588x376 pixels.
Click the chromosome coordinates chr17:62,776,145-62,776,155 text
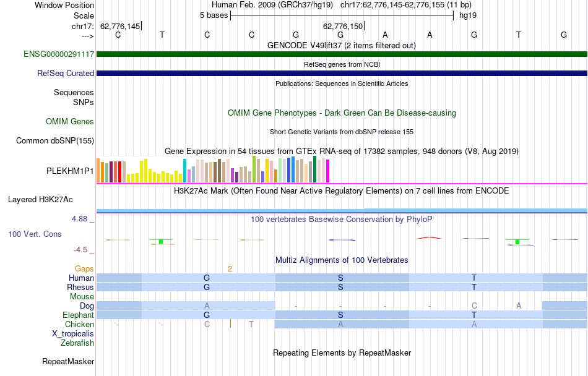pyautogui.click(x=392, y=5)
